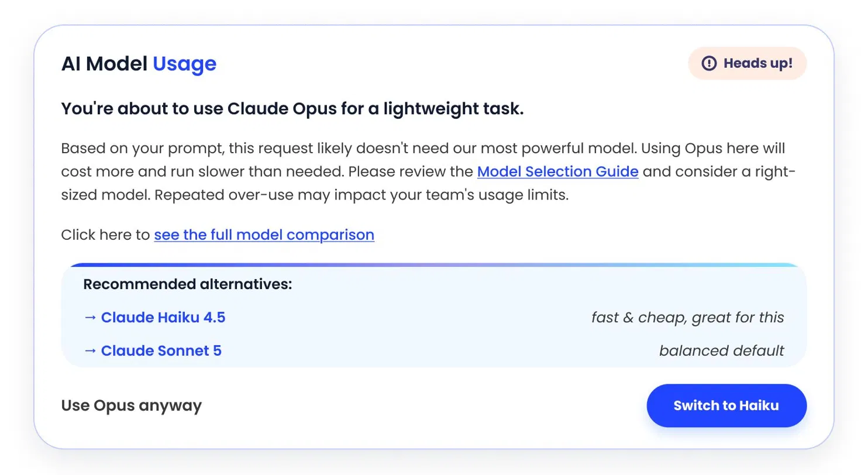Click the 'fast & cheap, great for this' note
Screen dimensions: 868x475
pyautogui.click(x=688, y=318)
